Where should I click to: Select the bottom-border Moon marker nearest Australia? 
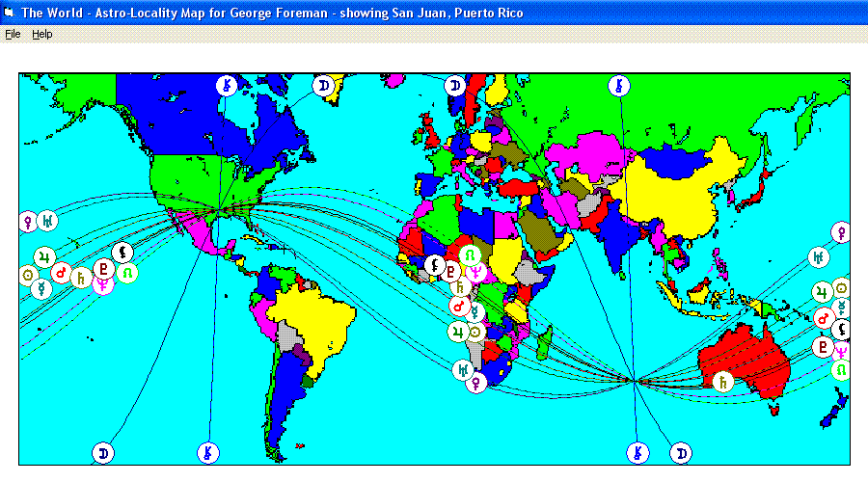pyautogui.click(x=681, y=453)
